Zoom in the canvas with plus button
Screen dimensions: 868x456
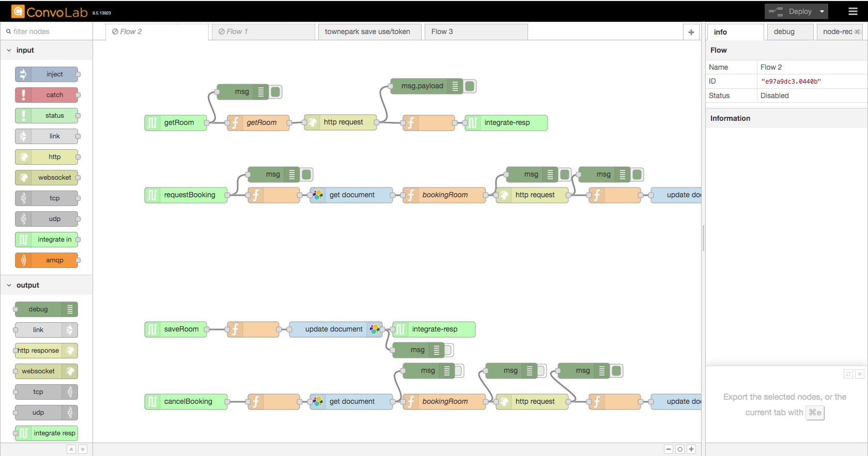691,449
